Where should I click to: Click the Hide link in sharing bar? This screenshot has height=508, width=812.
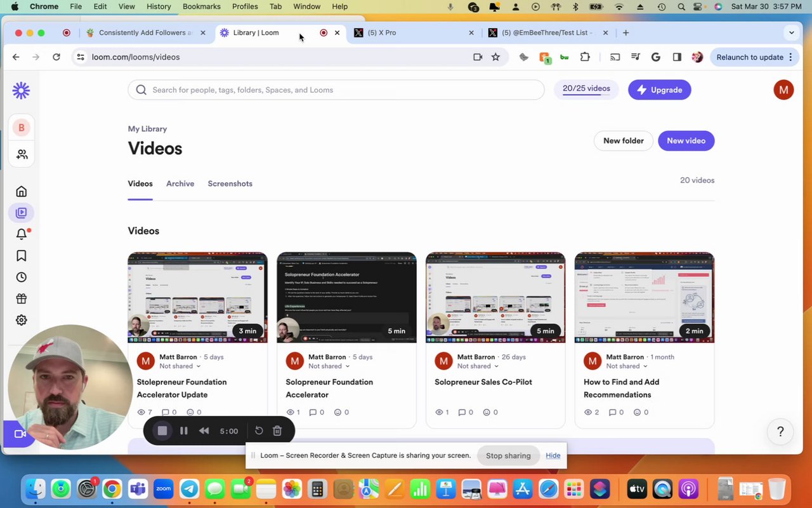coord(553,455)
